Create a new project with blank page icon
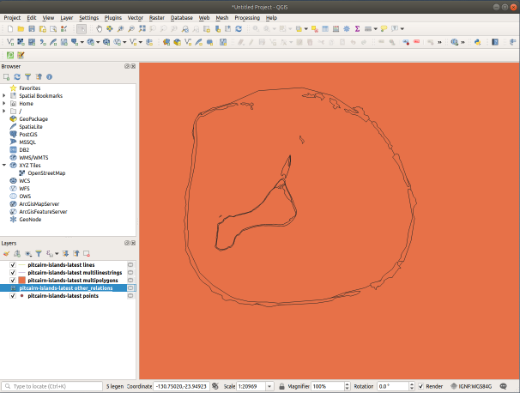520x393 pixels. 10,29
